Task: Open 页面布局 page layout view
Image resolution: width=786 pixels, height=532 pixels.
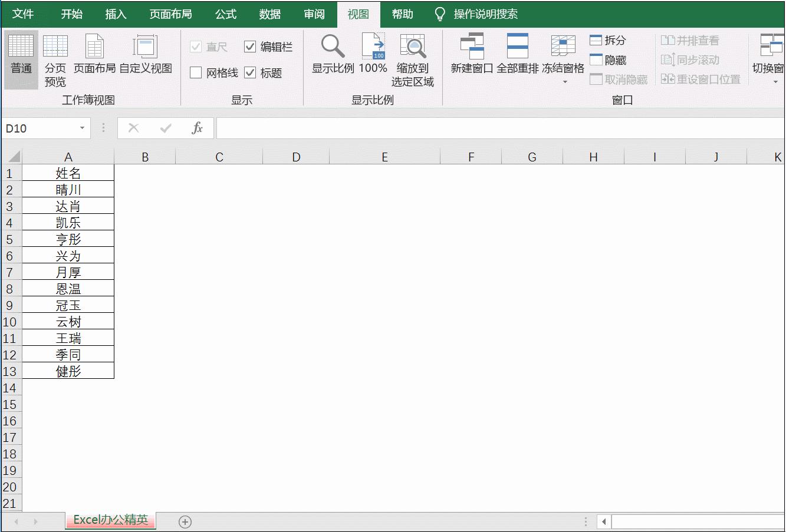Action: click(94, 59)
